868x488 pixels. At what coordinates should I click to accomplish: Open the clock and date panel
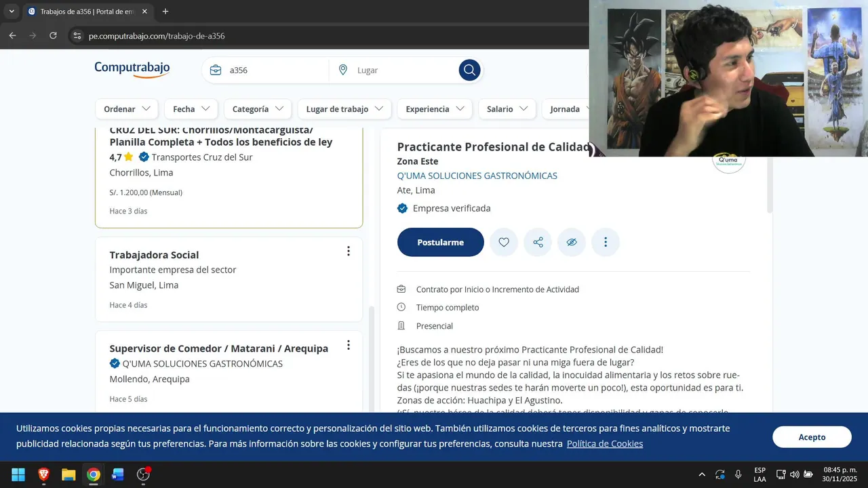pyautogui.click(x=840, y=474)
